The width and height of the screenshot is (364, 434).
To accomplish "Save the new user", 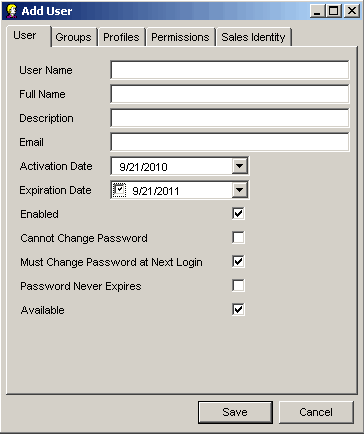I will tap(235, 412).
